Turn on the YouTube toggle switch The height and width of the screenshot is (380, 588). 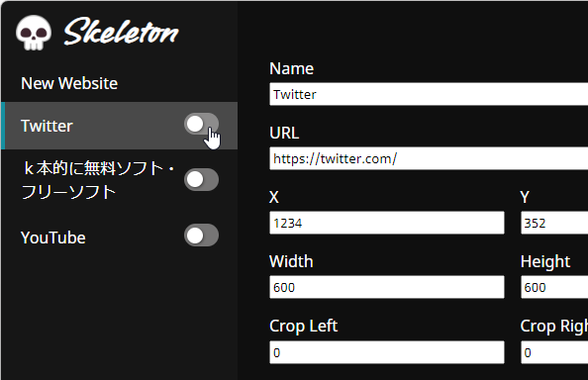coord(201,235)
